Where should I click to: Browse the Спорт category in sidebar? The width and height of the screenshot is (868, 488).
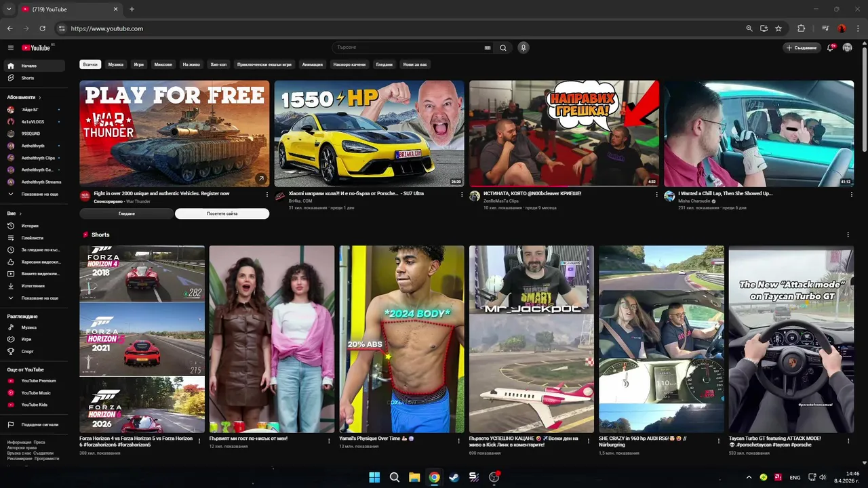pyautogui.click(x=35, y=351)
